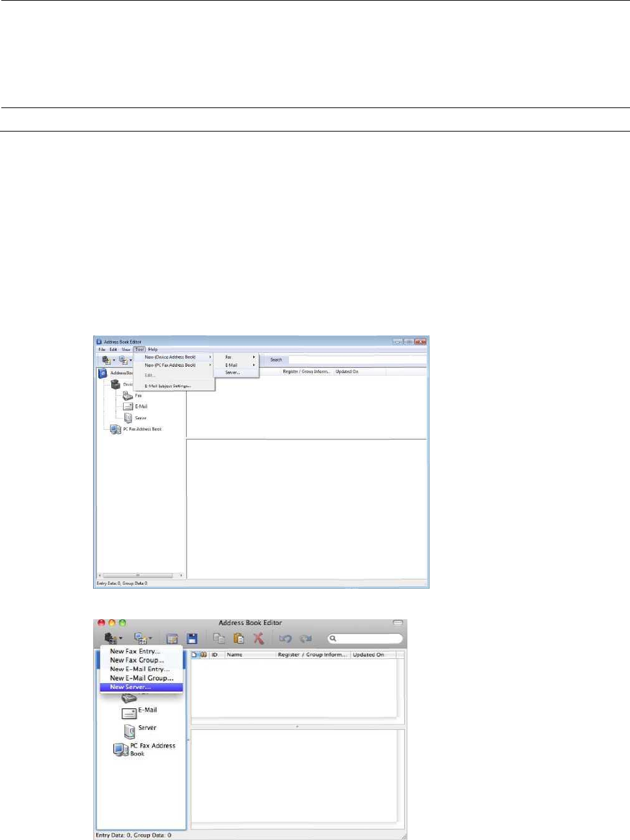This screenshot has height=840, width=630.
Task: Choose New E-Mail Entry... in the Mac dropdown
Action: point(141,669)
